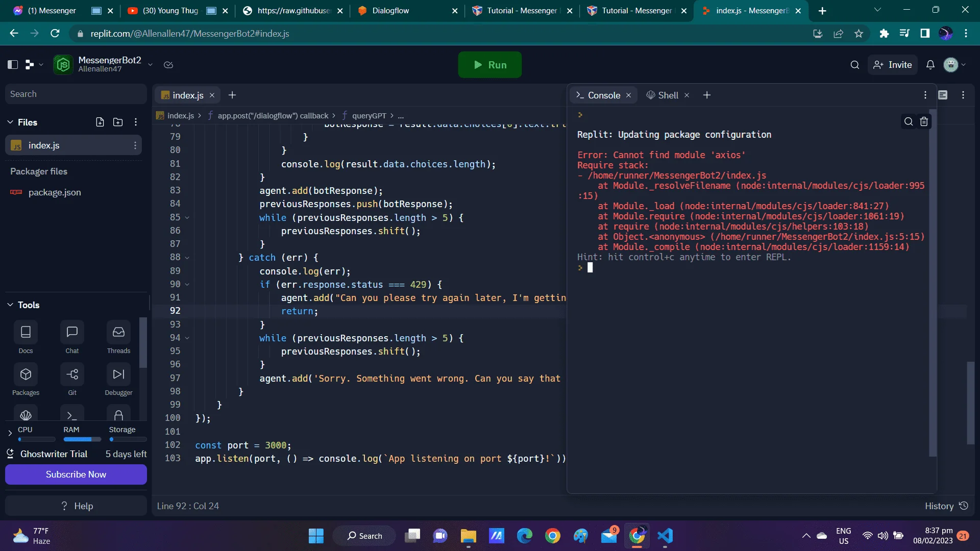Close the Console tab

[x=629, y=95]
